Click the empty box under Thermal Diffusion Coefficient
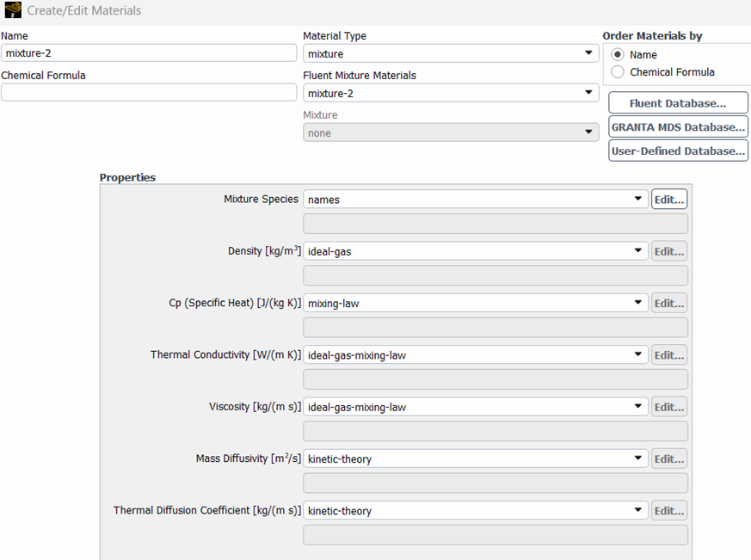 [496, 535]
